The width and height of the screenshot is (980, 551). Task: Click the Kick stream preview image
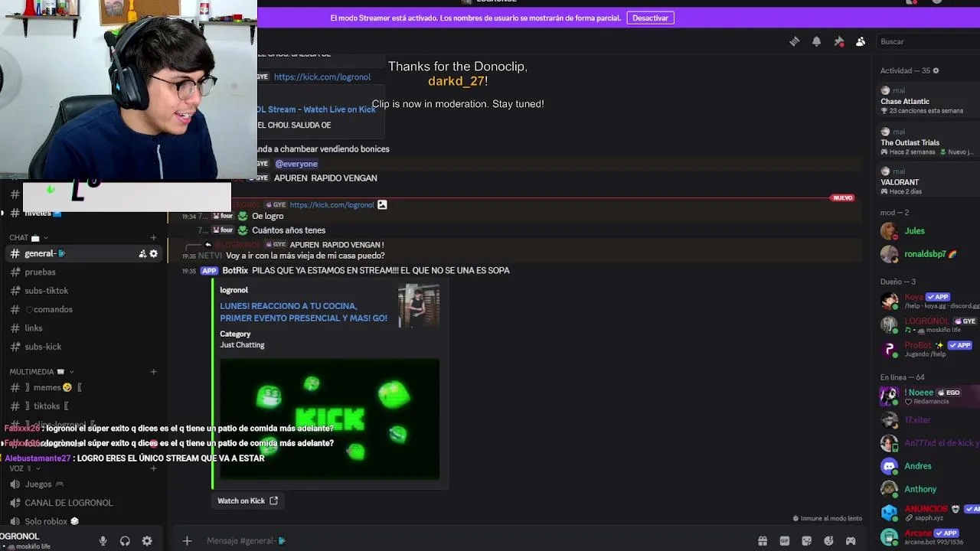click(x=329, y=419)
